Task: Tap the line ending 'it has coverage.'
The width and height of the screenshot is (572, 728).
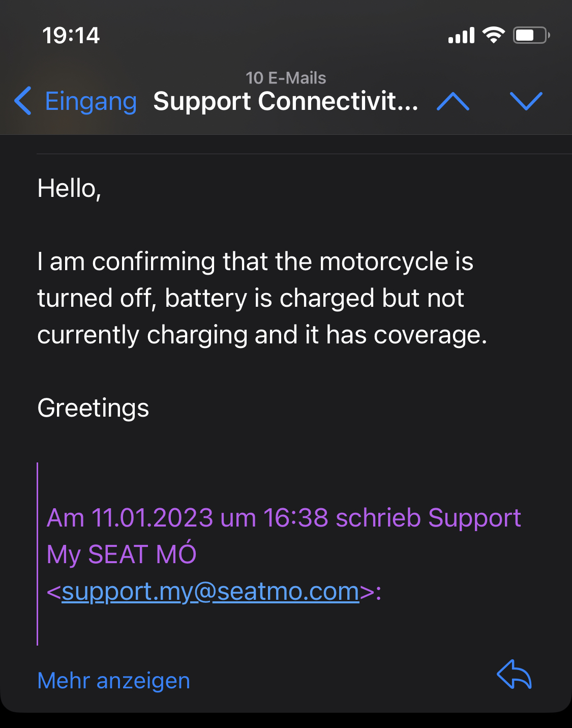Action: tap(262, 335)
